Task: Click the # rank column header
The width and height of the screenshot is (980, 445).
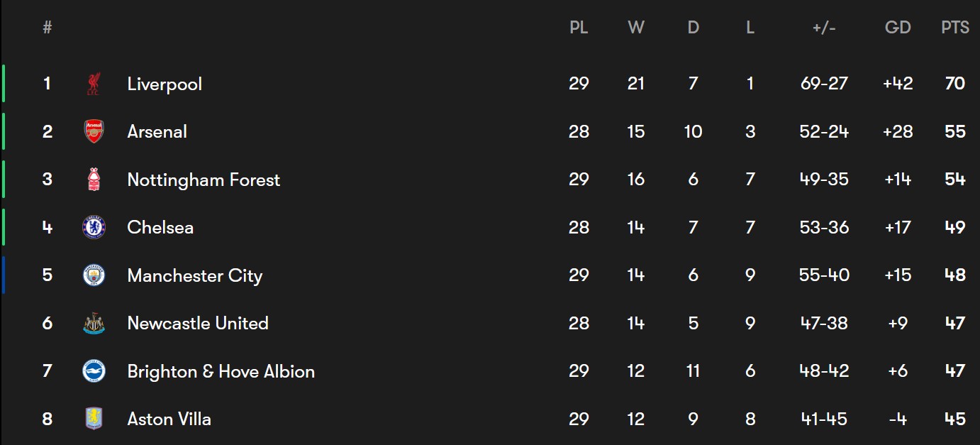Action: coord(48,28)
